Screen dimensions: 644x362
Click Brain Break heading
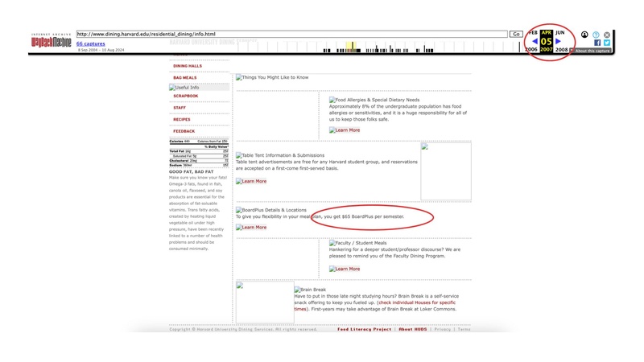coord(310,290)
